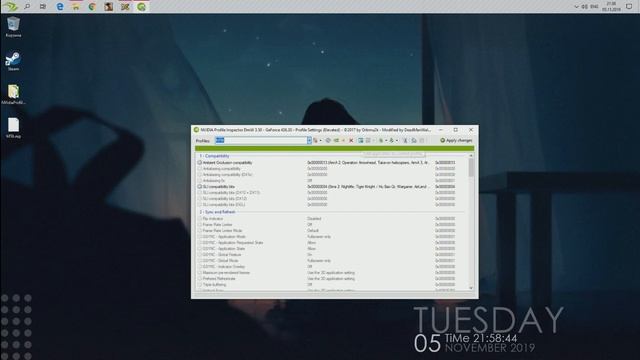Click the import profiles icon
The width and height of the screenshot is (640, 360).
click(391, 140)
